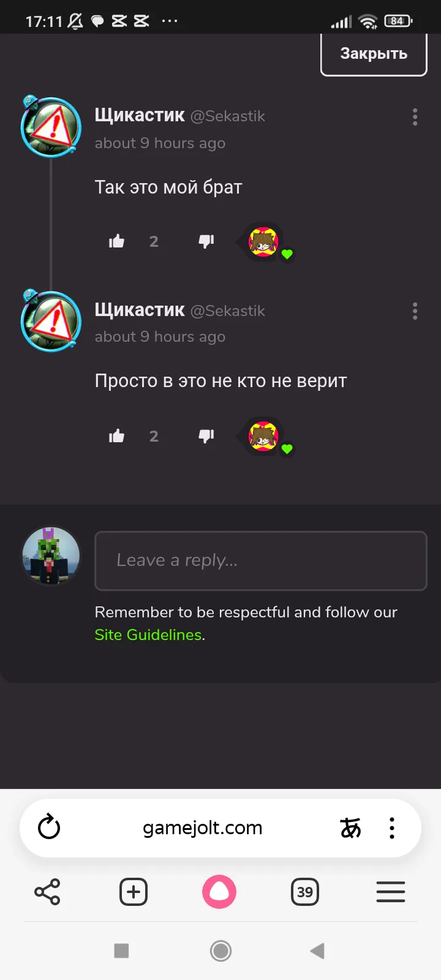Add a new tab with plus icon

(x=134, y=892)
